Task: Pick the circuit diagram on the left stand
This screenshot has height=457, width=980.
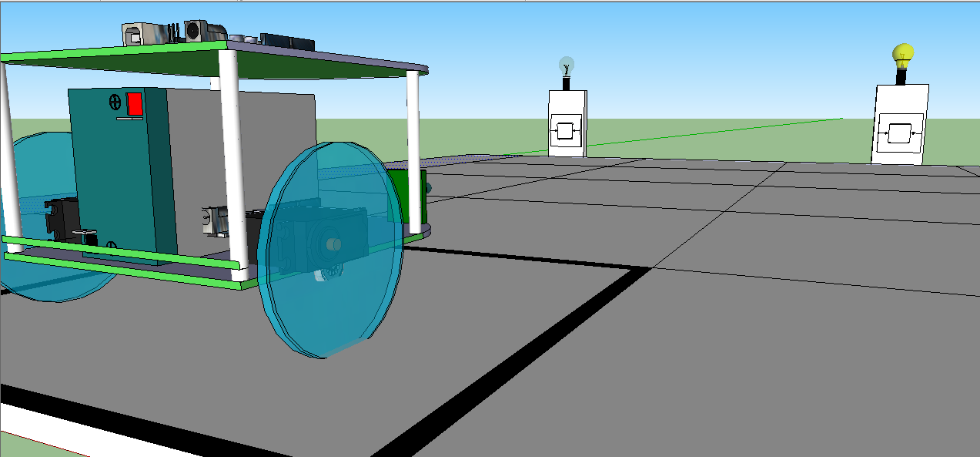Action: click(566, 131)
